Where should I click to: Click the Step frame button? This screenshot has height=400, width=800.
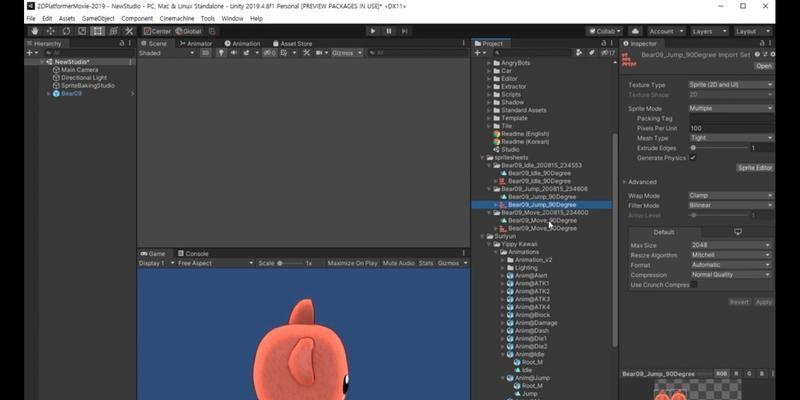[405, 31]
